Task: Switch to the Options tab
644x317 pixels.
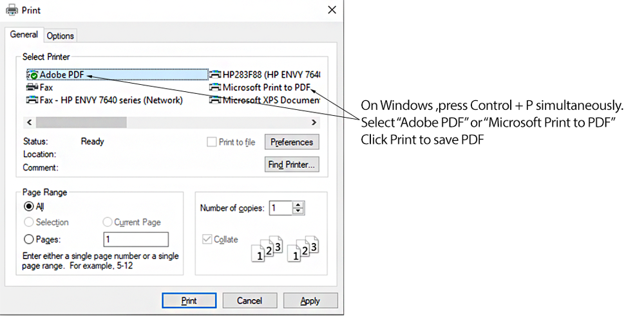Action: click(x=60, y=35)
